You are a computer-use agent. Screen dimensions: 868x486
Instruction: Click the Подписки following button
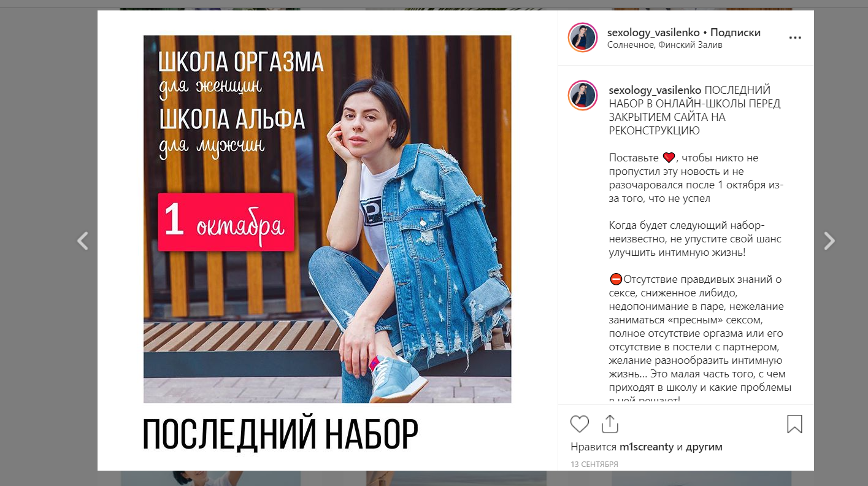[735, 33]
